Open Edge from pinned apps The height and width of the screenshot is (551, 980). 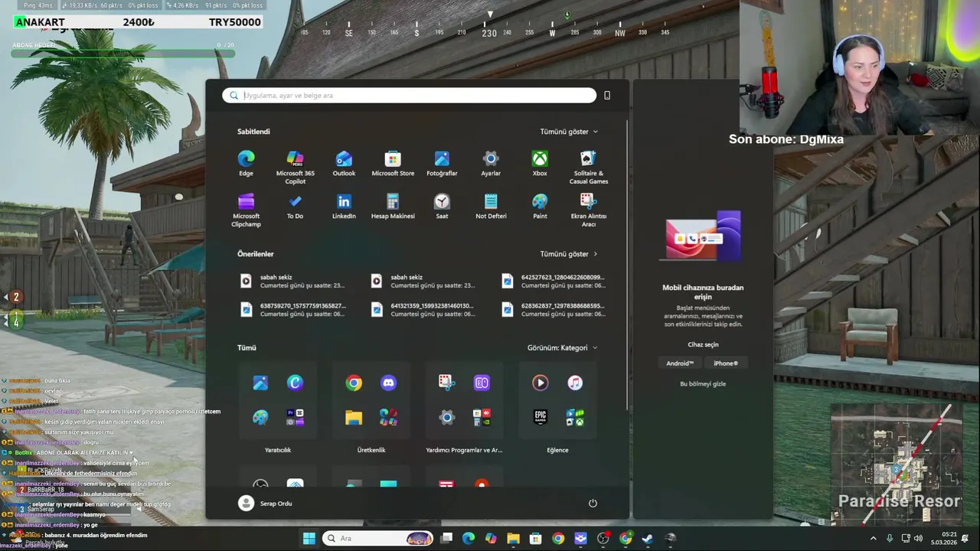[246, 163]
